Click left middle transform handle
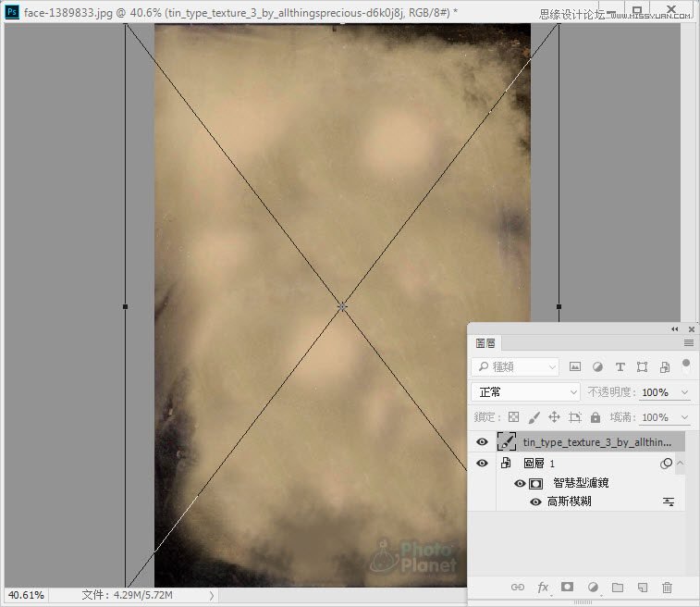Viewport: 700px width, 607px height. coord(126,306)
